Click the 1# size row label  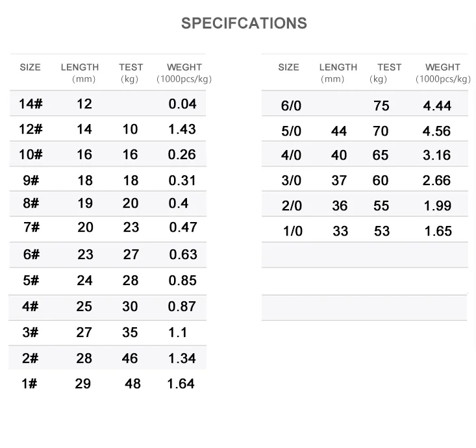pos(29,384)
